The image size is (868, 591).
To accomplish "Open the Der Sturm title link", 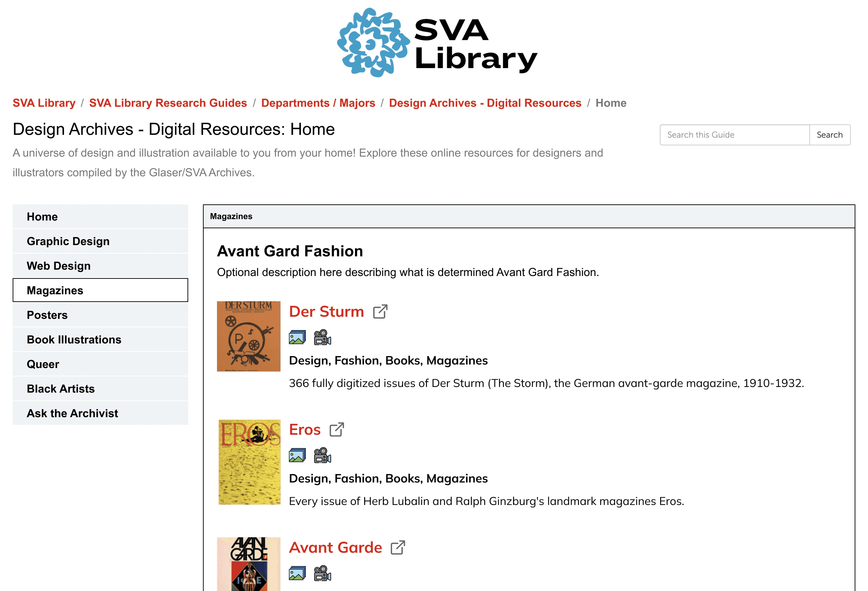I will pyautogui.click(x=326, y=311).
